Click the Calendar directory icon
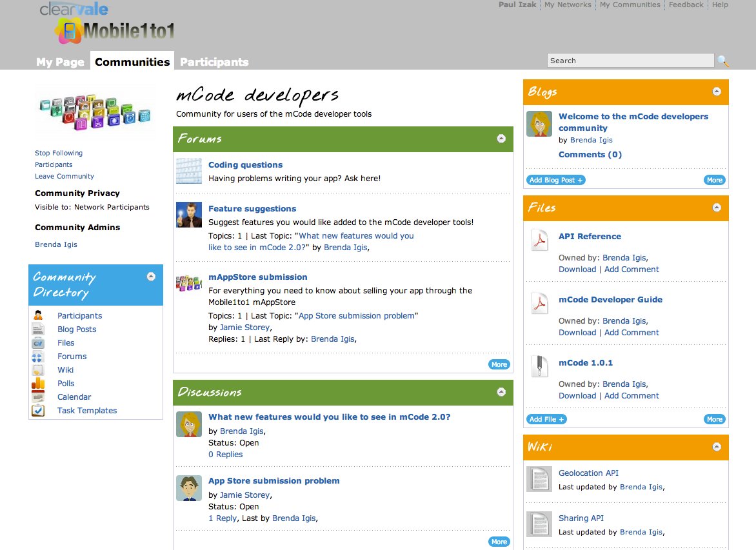756x550 pixels. [38, 397]
